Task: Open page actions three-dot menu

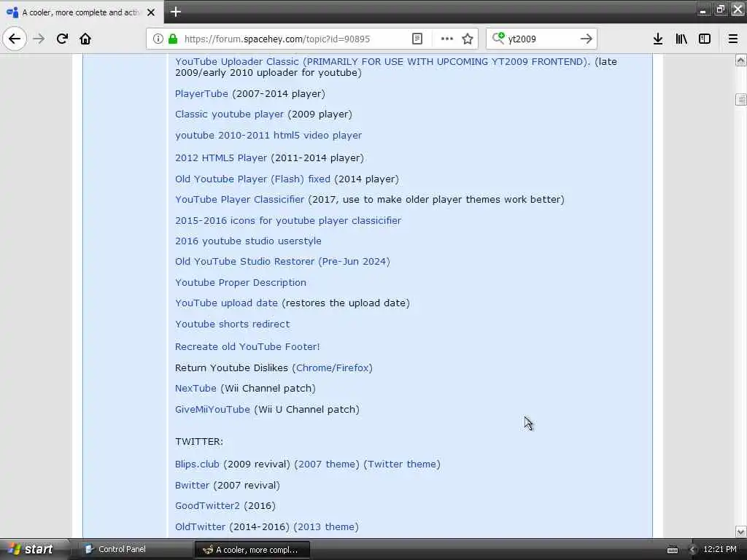Action: [447, 39]
